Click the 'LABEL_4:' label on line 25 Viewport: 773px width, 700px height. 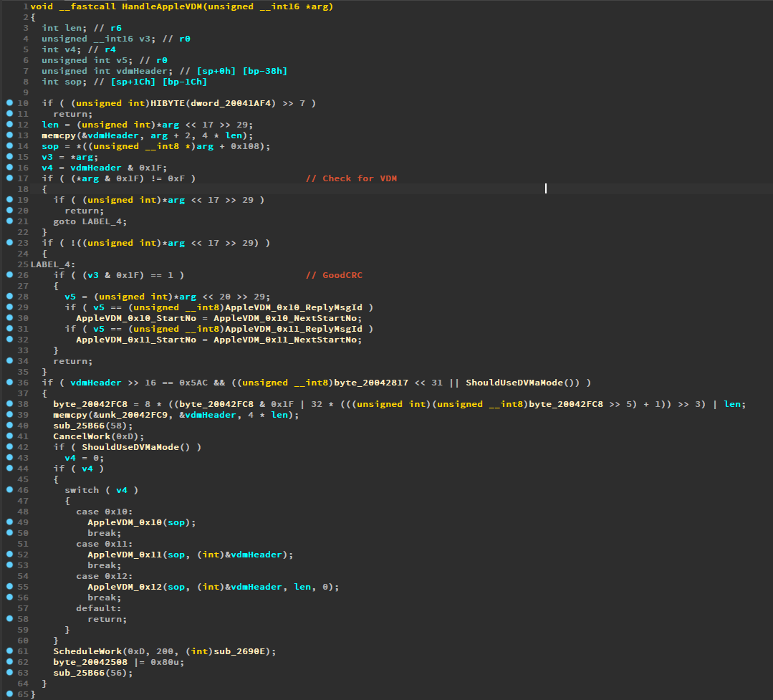pyautogui.click(x=53, y=264)
